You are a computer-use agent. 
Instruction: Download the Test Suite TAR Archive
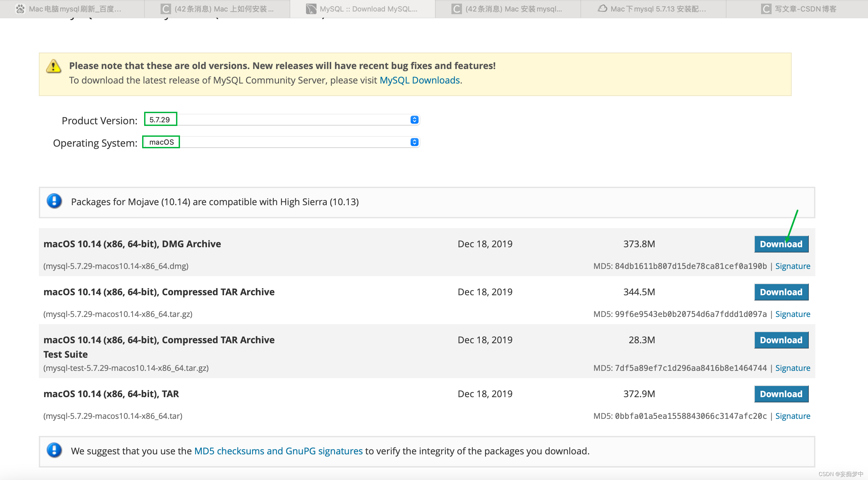click(x=781, y=340)
